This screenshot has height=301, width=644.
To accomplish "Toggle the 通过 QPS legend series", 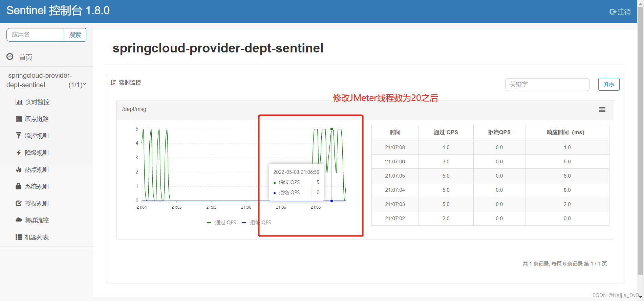I will point(221,222).
